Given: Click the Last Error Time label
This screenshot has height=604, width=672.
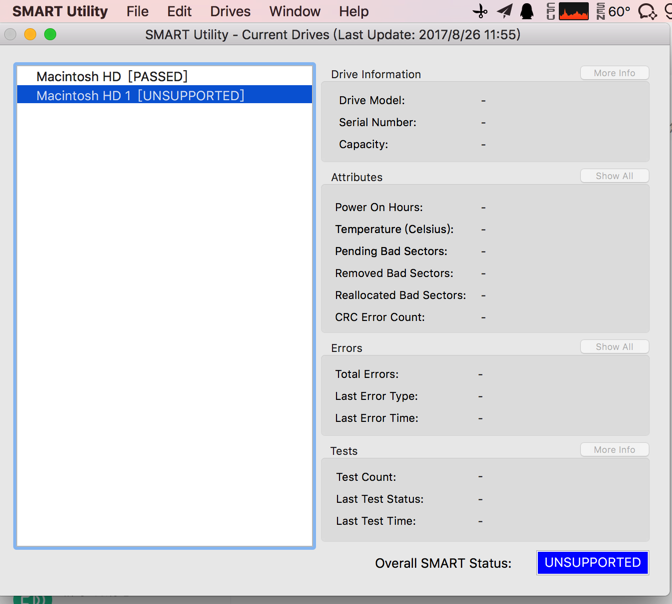Looking at the screenshot, I should tap(377, 418).
